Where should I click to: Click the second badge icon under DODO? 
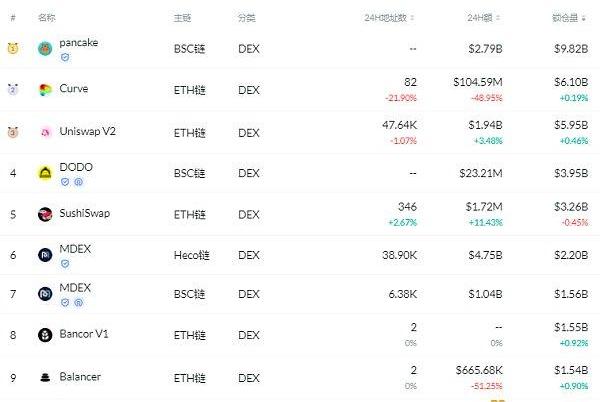coord(78,182)
